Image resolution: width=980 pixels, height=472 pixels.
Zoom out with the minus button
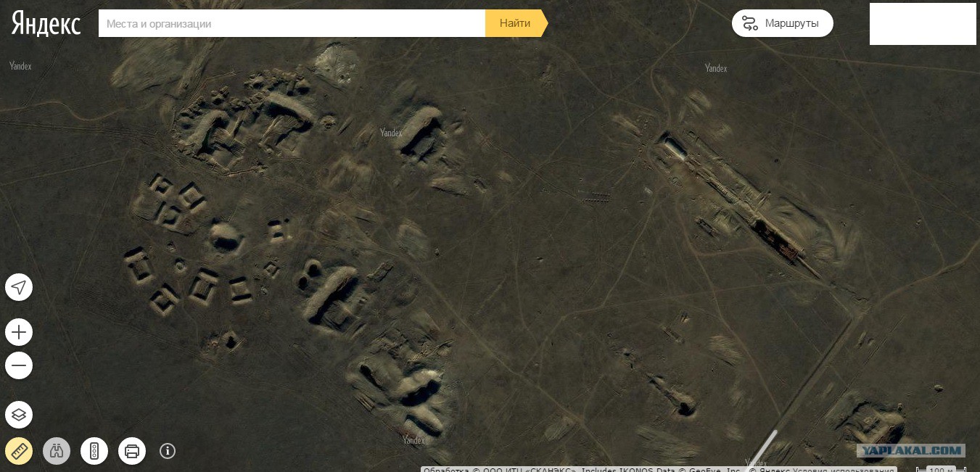(x=19, y=365)
